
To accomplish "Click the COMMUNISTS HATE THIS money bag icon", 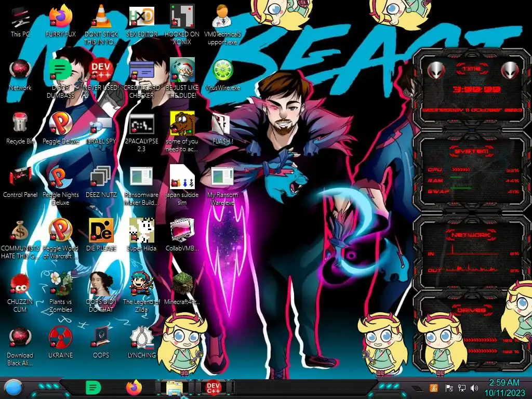I will tap(20, 231).
